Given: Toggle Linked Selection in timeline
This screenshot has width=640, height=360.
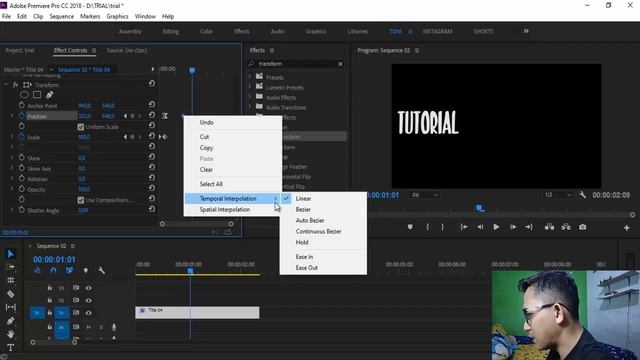Looking at the screenshot, I should click(69, 270).
